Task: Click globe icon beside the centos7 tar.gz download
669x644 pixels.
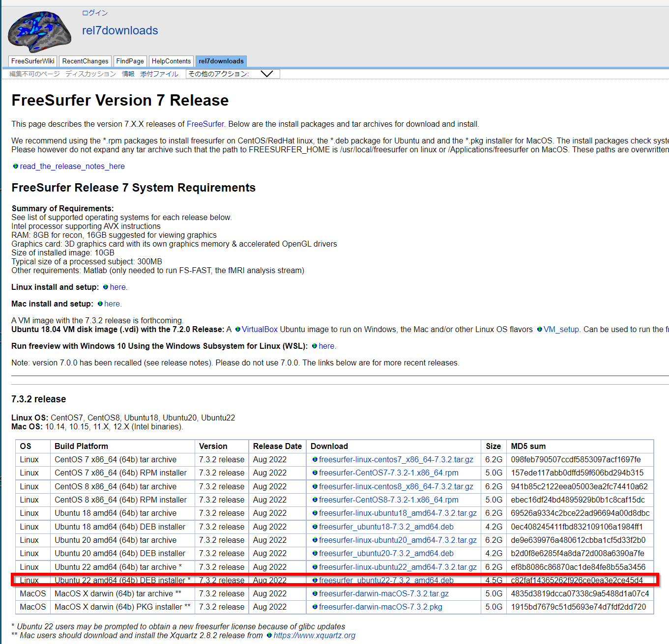Action: [315, 459]
